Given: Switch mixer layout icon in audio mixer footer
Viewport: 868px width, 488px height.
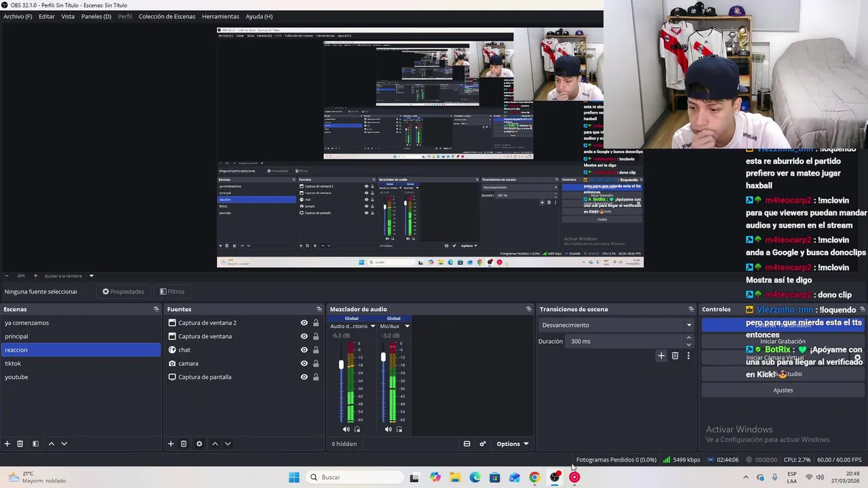Looking at the screenshot, I should [x=467, y=444].
